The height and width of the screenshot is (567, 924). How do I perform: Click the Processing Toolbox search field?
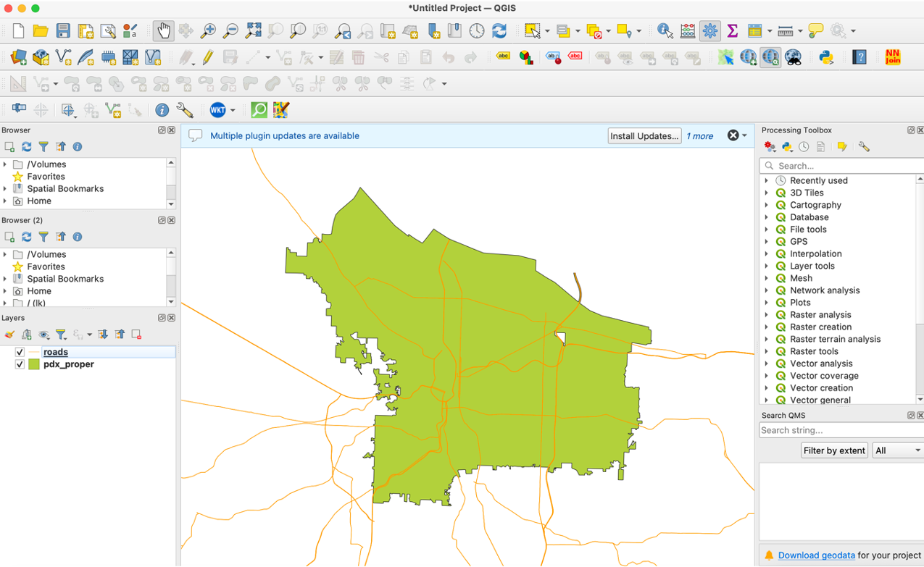841,166
